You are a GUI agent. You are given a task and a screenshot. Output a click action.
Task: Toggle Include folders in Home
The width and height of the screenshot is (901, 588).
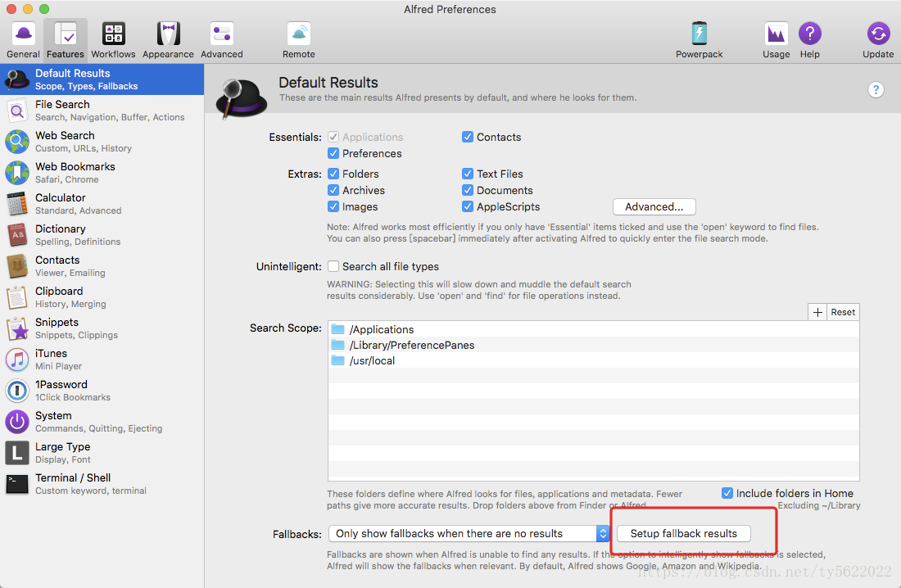click(x=727, y=493)
